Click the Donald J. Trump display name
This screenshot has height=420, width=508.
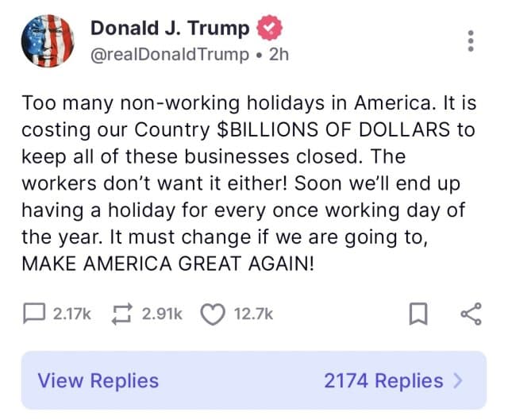point(170,29)
